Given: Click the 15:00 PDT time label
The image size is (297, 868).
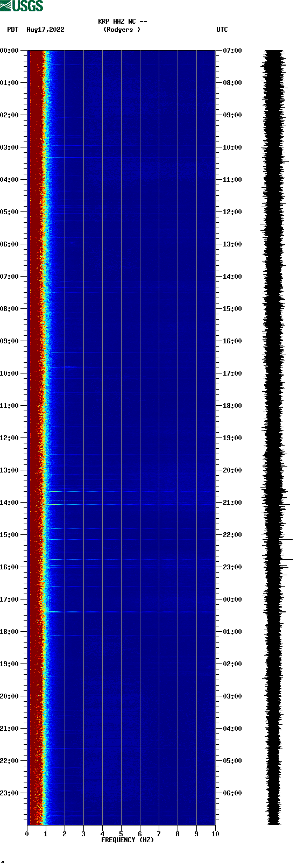Looking at the screenshot, I should pyautogui.click(x=10, y=535).
